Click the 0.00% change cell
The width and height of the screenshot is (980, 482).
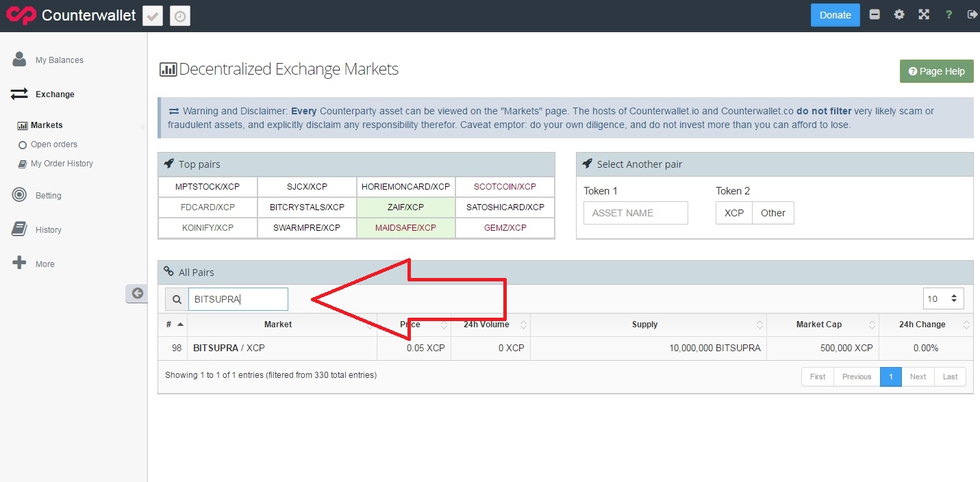(926, 348)
